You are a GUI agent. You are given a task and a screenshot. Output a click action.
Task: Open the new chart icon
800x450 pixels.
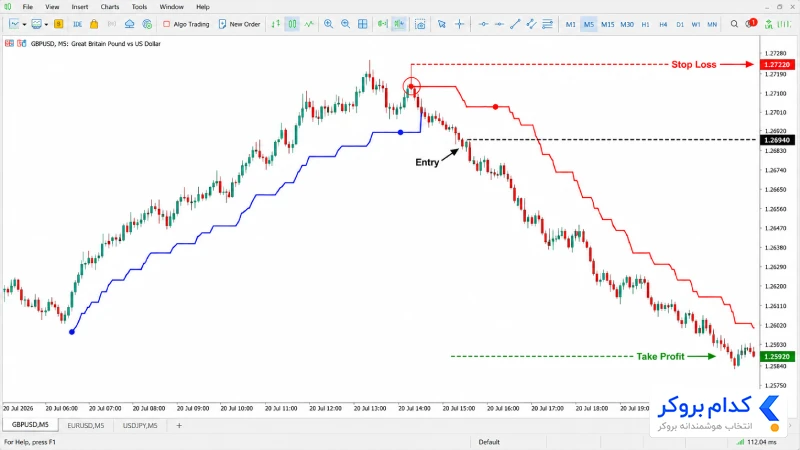coord(14,24)
